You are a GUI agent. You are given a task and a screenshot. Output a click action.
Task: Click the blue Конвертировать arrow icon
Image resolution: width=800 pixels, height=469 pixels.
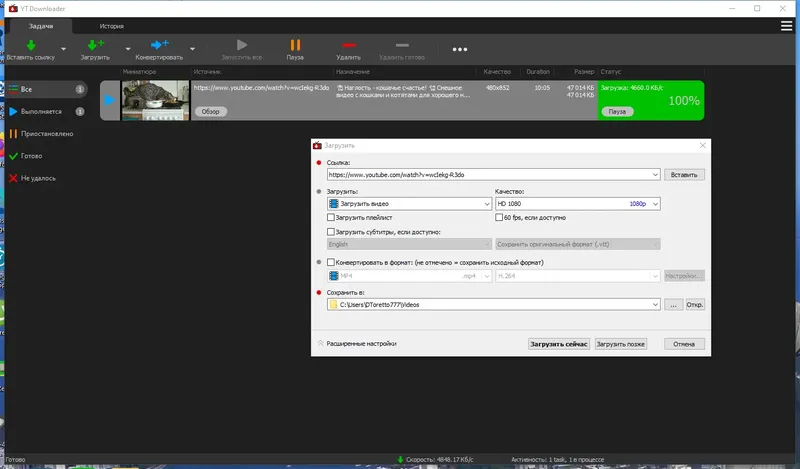tap(159, 45)
